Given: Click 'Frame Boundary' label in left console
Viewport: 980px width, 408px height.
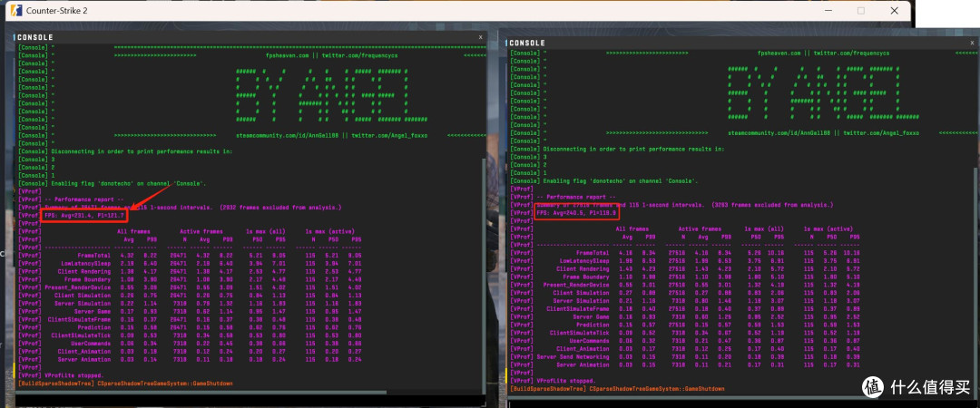Looking at the screenshot, I should click(89, 278).
